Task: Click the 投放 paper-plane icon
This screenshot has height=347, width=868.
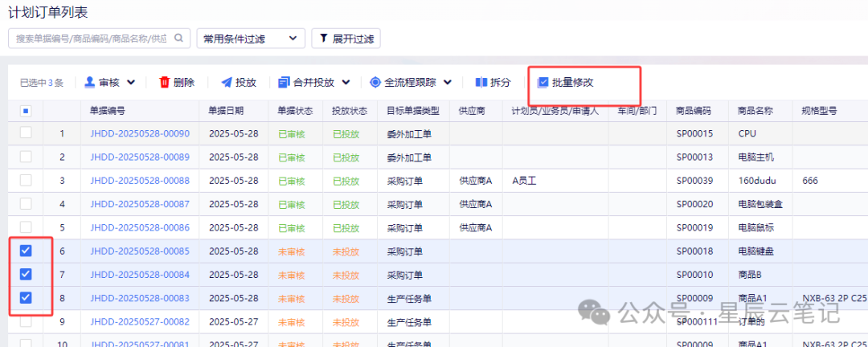Action: tap(227, 83)
